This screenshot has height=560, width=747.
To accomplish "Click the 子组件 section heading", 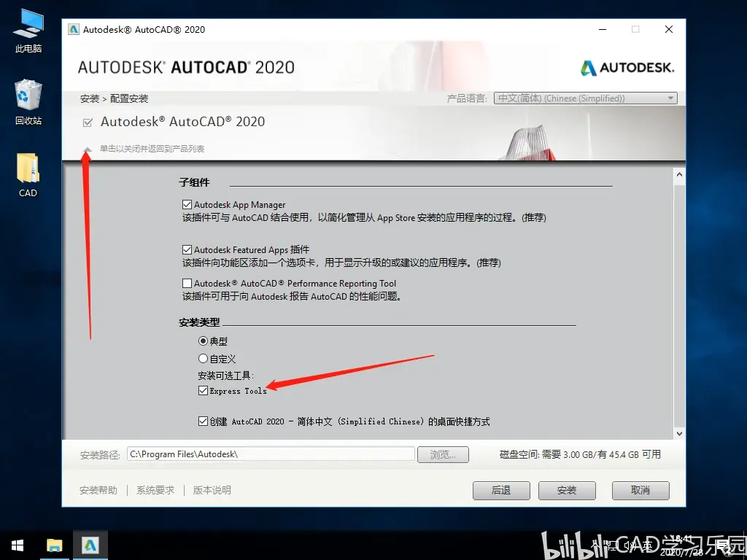I will tap(194, 182).
